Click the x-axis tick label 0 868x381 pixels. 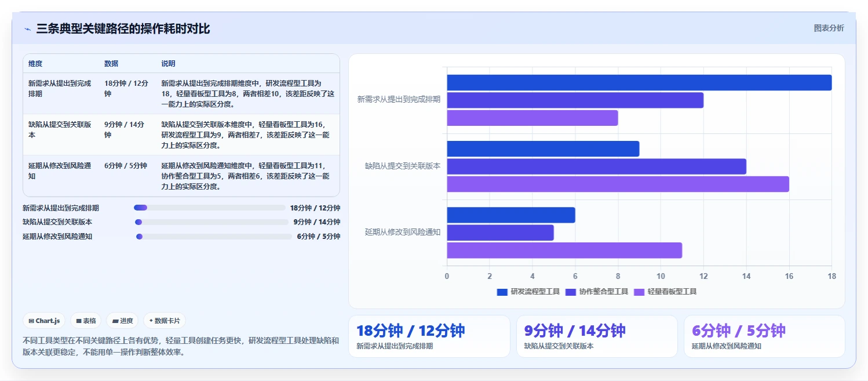pyautogui.click(x=447, y=276)
